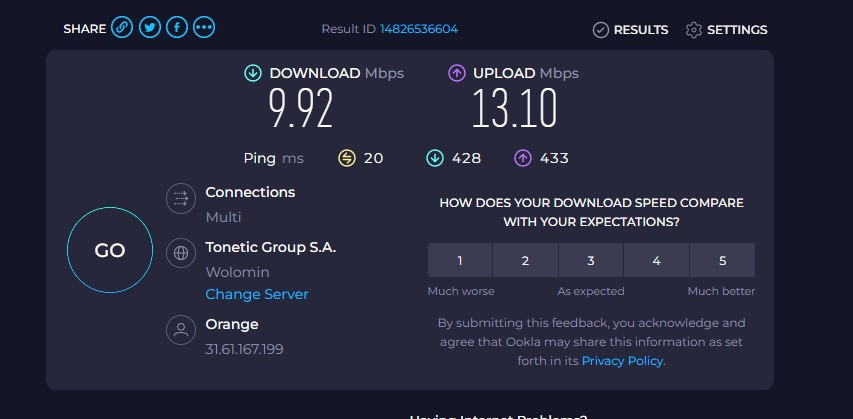Rate download speed as 1

(460, 261)
